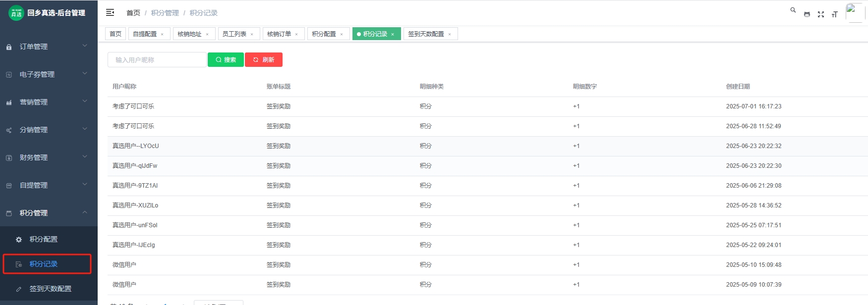Toggle sidebar with the hamburger collapse icon
868x305 pixels.
click(110, 12)
